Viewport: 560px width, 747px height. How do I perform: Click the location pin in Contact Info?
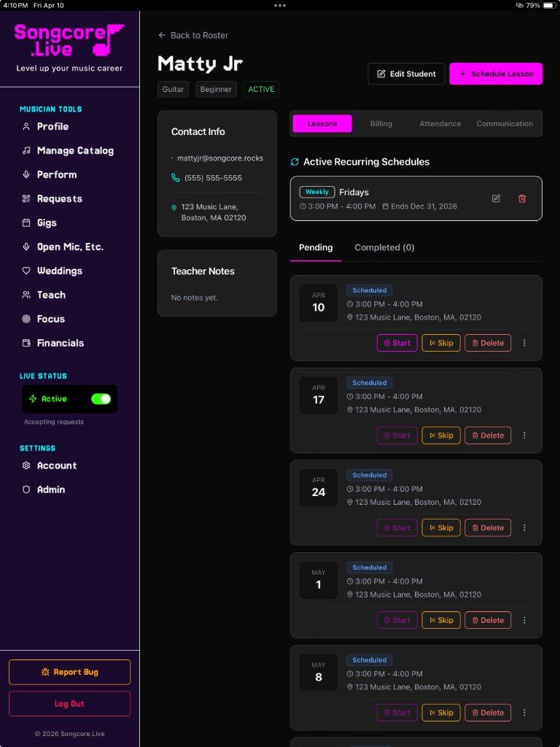point(174,208)
